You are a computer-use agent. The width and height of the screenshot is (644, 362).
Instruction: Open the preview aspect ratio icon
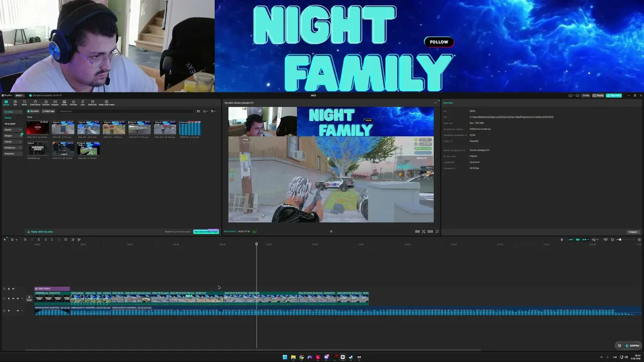pos(430,231)
